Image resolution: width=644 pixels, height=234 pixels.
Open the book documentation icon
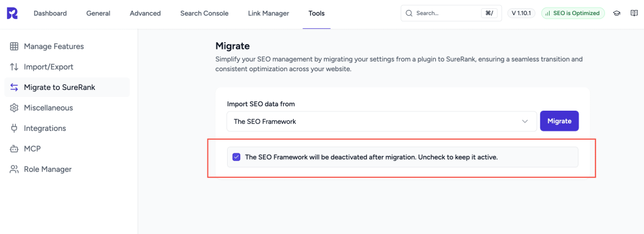[634, 13]
